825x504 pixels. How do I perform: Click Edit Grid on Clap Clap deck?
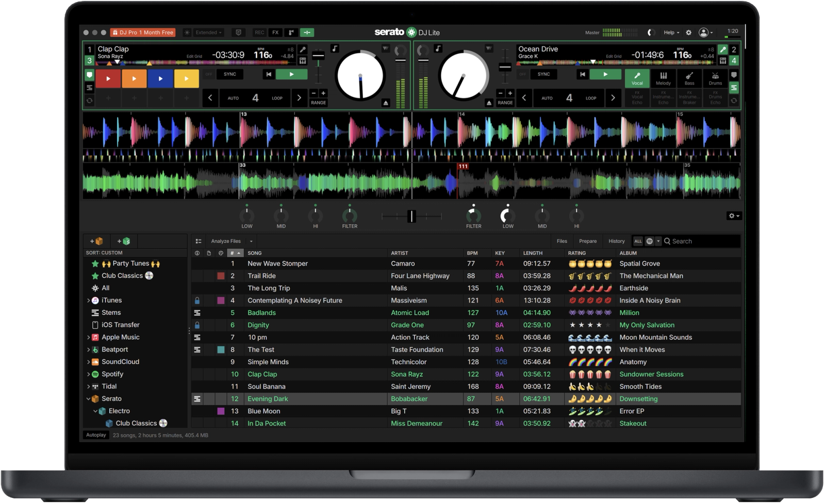point(194,56)
